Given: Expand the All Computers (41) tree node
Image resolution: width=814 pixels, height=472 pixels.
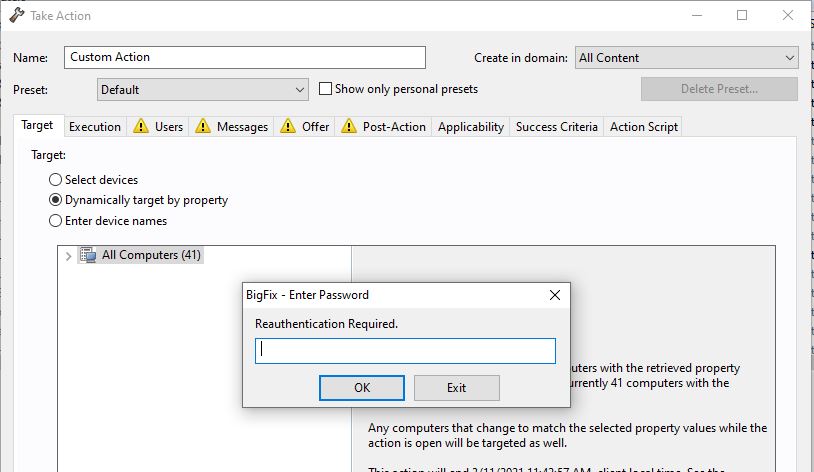Looking at the screenshot, I should [x=68, y=255].
